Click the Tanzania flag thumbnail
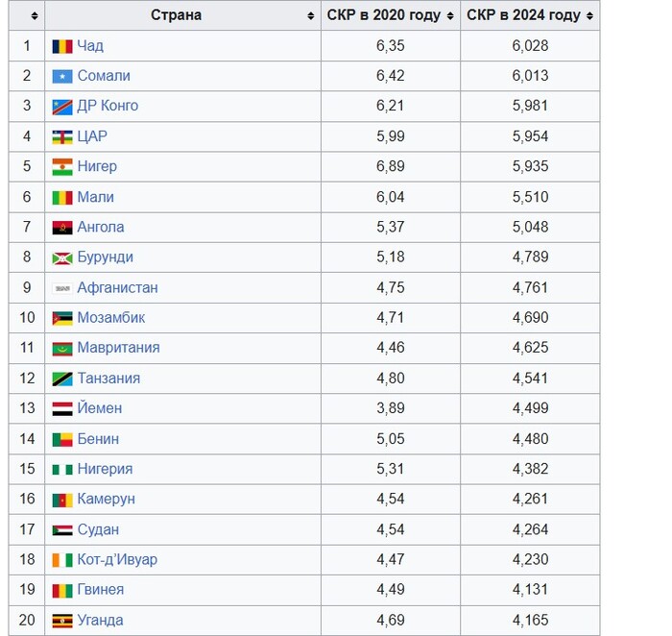Screen dimensions: 672x636 pos(62,379)
